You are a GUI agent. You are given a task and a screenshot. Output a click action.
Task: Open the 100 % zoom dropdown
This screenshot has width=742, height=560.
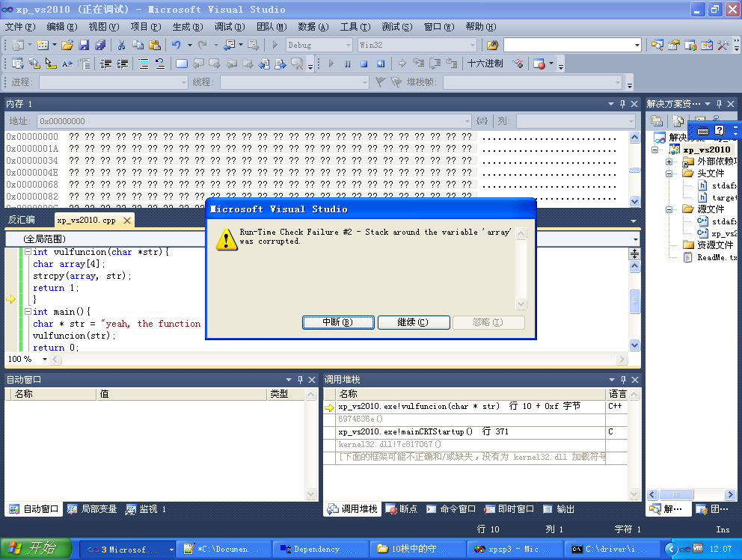pos(45,359)
